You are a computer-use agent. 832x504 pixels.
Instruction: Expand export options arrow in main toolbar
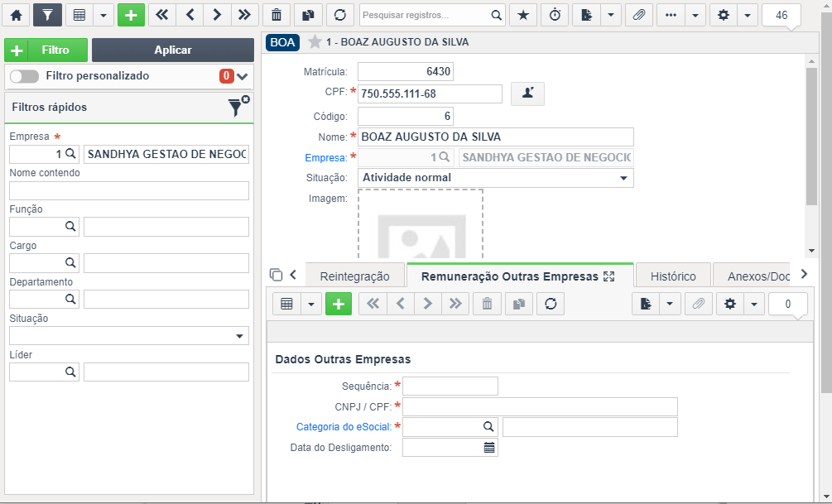click(611, 15)
